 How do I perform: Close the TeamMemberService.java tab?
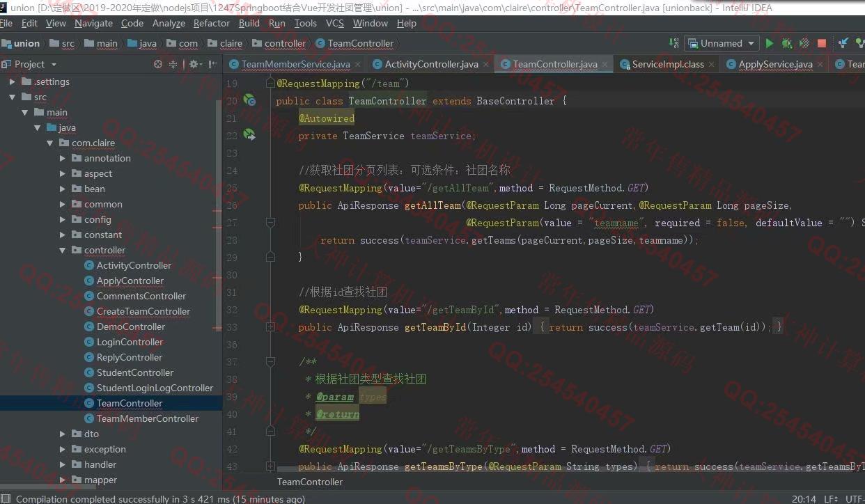(x=358, y=65)
